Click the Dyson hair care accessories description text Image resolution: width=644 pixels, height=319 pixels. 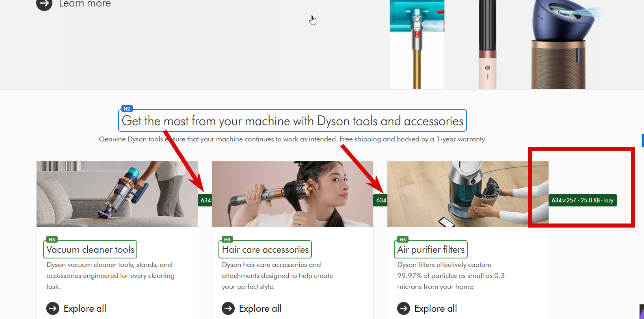coord(277,276)
